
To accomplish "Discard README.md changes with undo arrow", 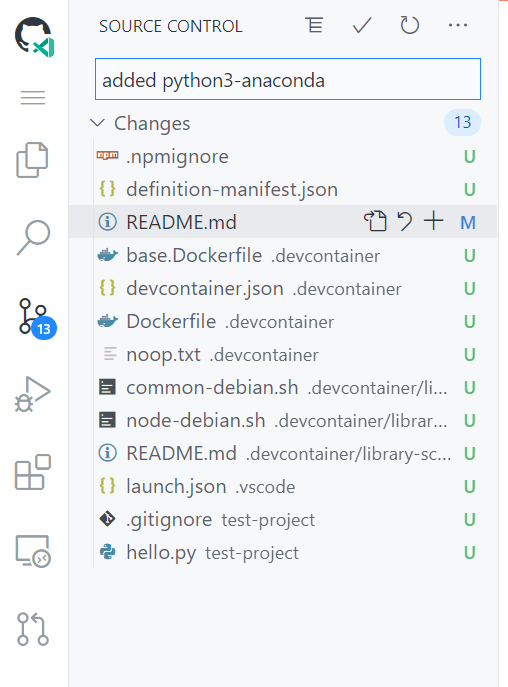I will [405, 221].
